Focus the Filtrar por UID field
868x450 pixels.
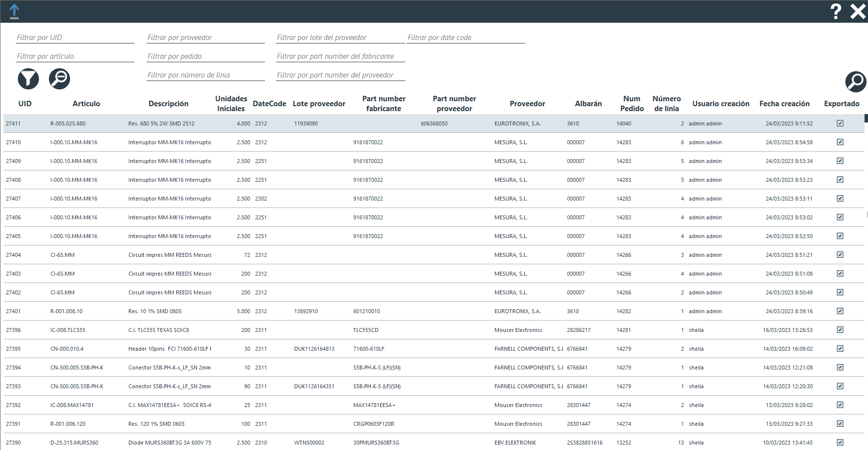75,38
